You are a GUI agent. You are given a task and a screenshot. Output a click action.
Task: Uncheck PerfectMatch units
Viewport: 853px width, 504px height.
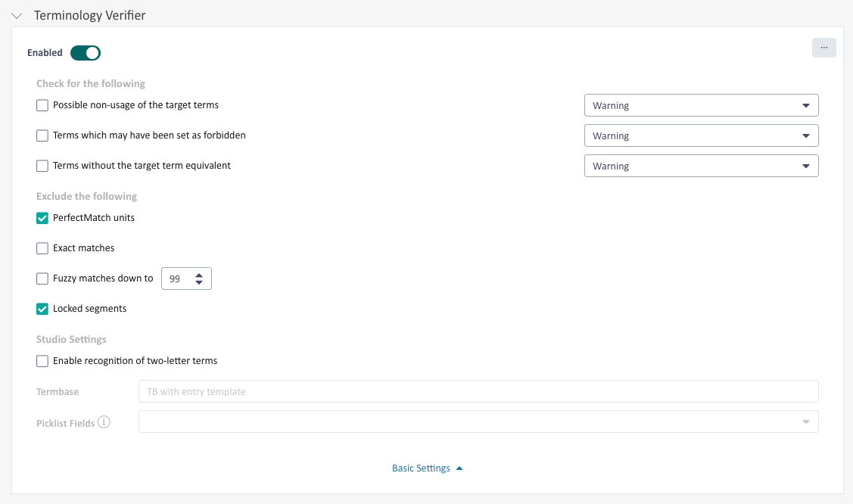(x=42, y=218)
